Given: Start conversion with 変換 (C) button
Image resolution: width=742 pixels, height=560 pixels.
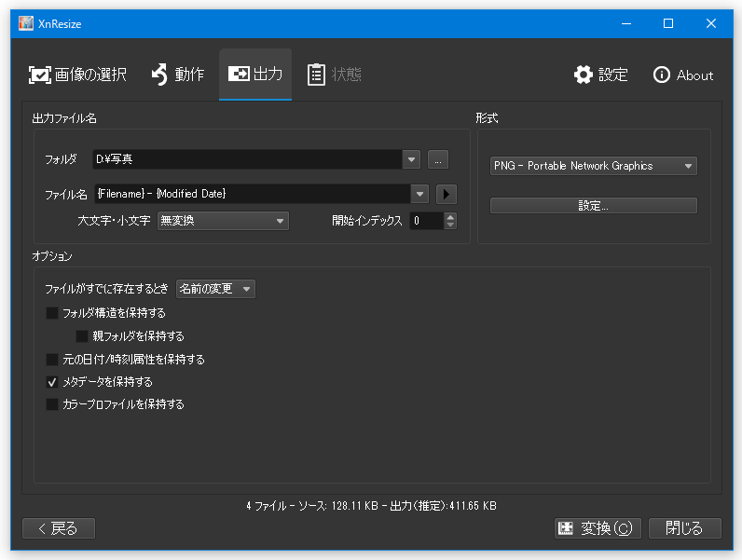Looking at the screenshot, I should click(x=598, y=528).
